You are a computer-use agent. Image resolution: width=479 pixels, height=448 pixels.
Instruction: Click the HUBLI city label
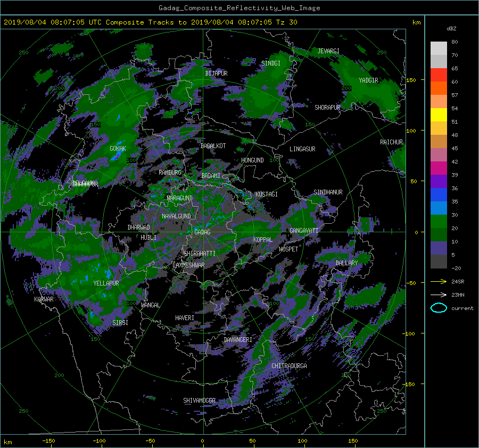(x=148, y=238)
